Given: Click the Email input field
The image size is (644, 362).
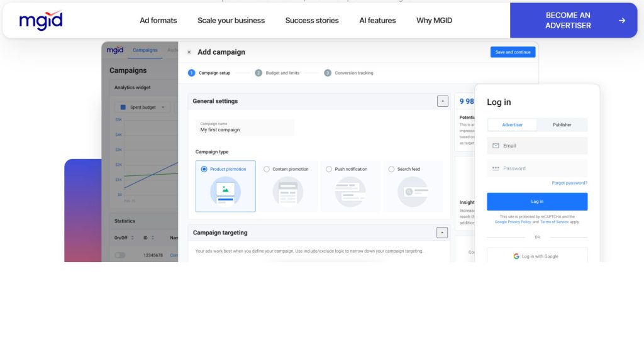Looking at the screenshot, I should (537, 146).
